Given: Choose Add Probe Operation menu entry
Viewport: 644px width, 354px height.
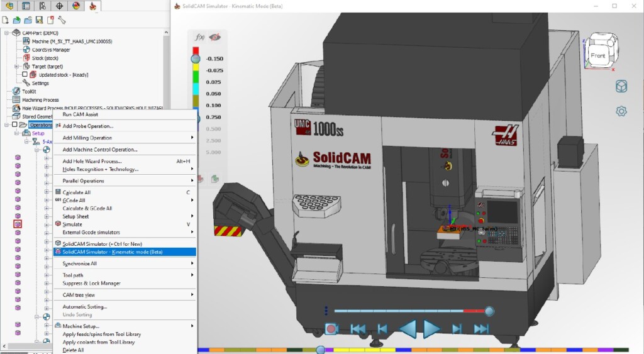Looking at the screenshot, I should (x=125, y=126).
